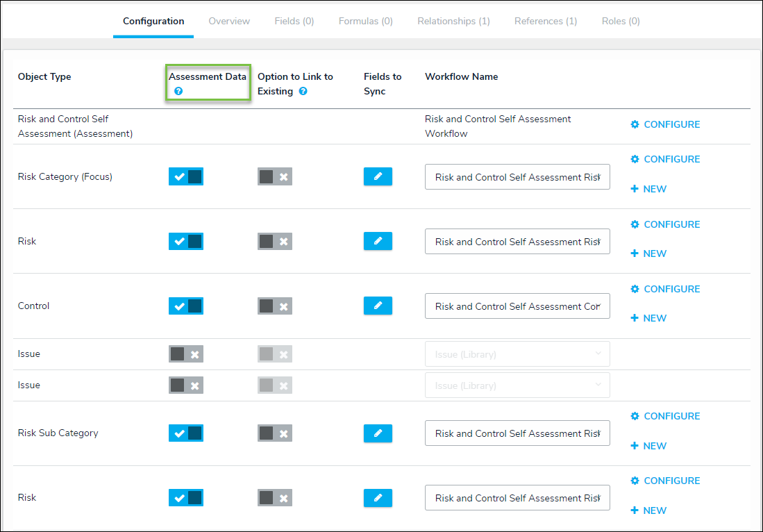Click the Option to Link to Existing help icon
Screen dimensions: 763x532
[303, 92]
